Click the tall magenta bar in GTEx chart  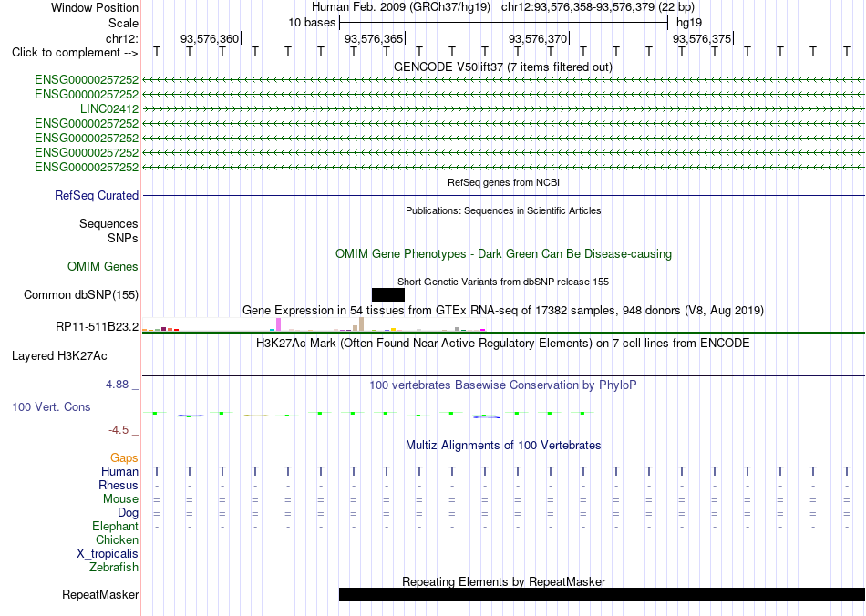click(x=279, y=324)
